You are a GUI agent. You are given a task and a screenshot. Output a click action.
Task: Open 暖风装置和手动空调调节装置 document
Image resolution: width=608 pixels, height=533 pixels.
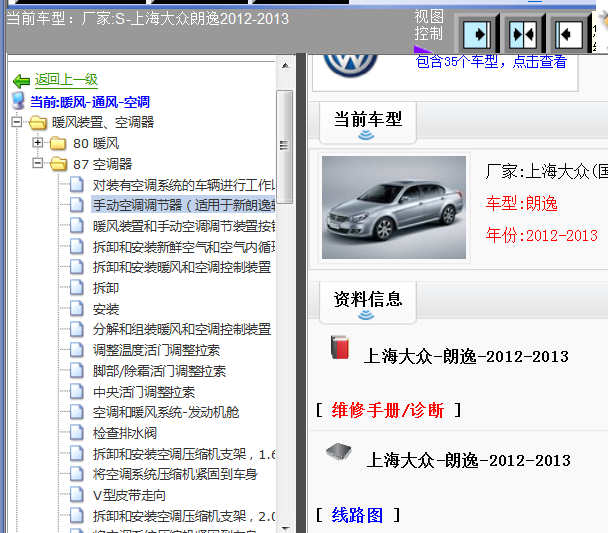point(183,226)
